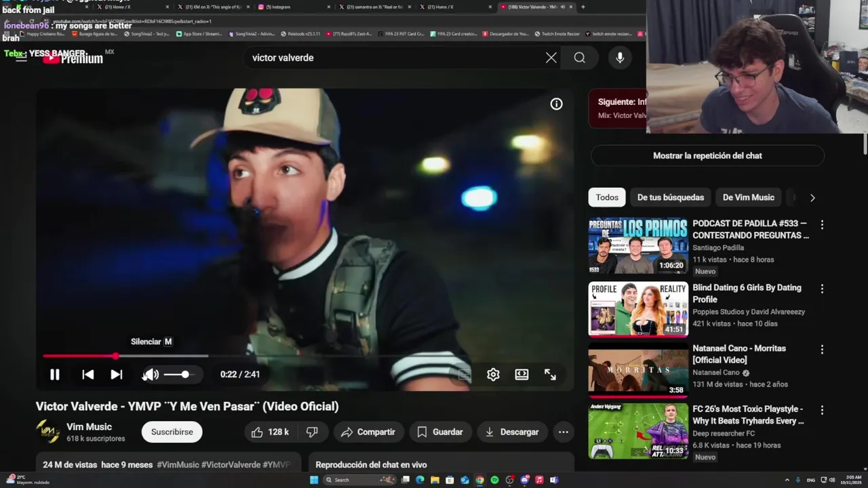Switch to the 'samantra on X' tab

click(x=375, y=7)
